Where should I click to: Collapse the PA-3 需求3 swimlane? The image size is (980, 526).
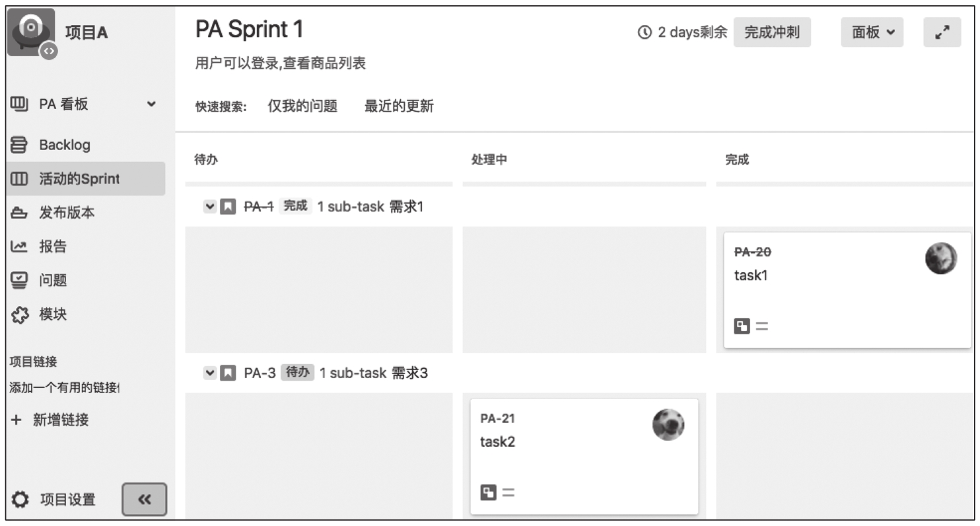click(x=210, y=373)
